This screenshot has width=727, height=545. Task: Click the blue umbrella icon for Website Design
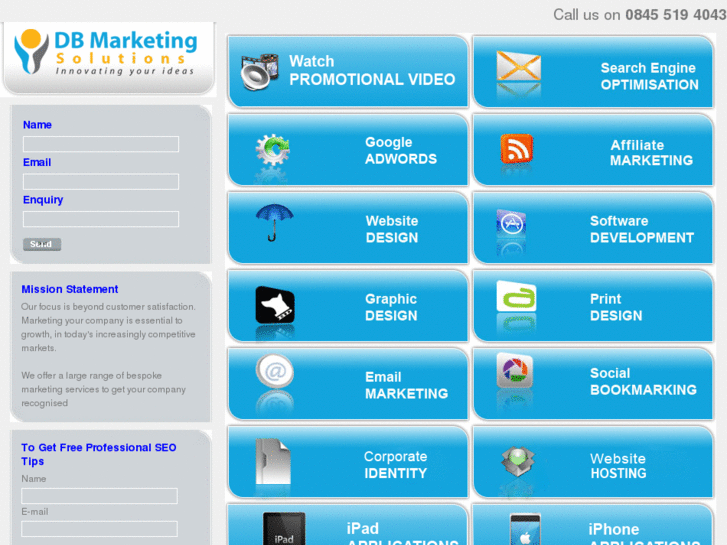click(274, 223)
